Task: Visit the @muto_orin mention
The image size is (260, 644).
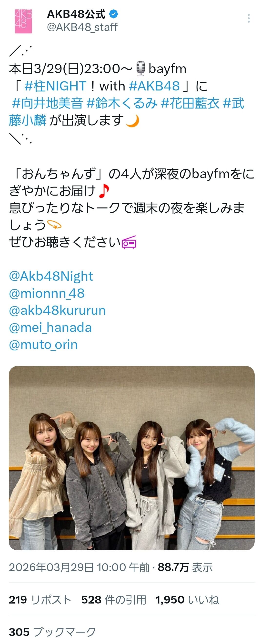Action: tap(43, 345)
